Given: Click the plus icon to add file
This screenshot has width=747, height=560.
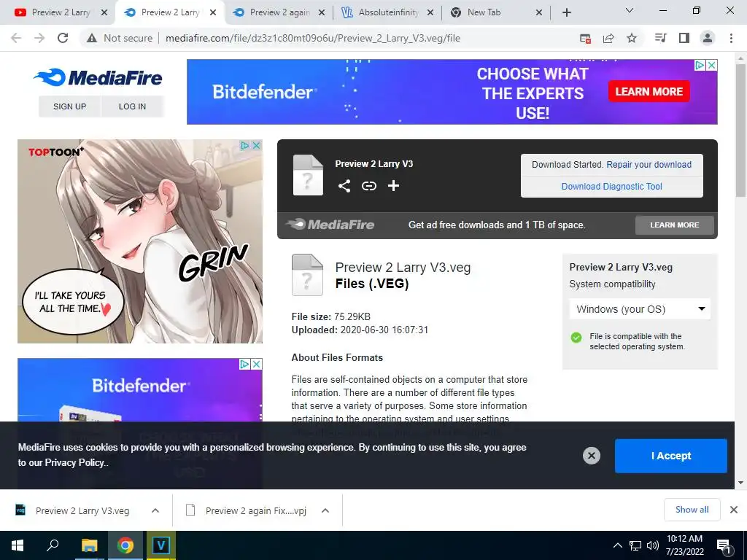Looking at the screenshot, I should [393, 186].
